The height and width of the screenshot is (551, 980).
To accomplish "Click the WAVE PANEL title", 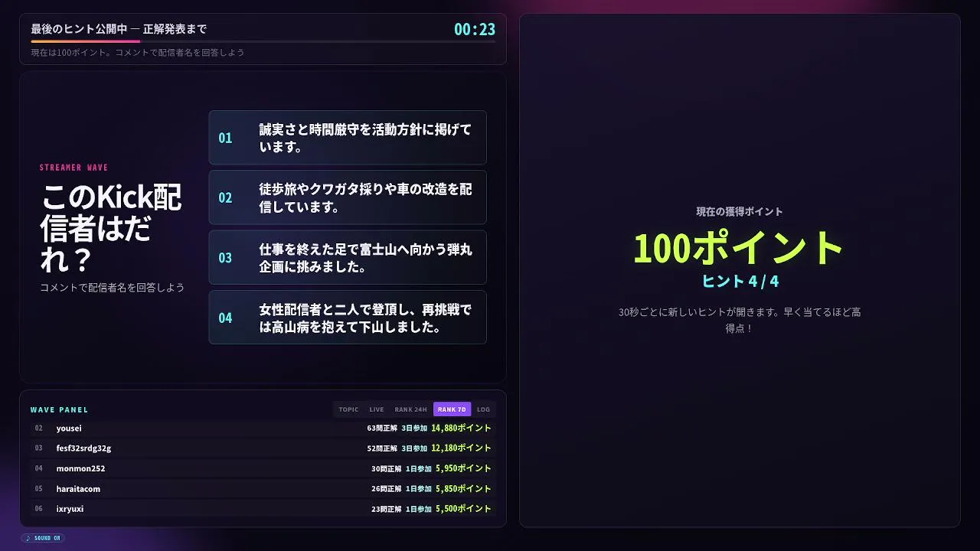I will pos(60,409).
